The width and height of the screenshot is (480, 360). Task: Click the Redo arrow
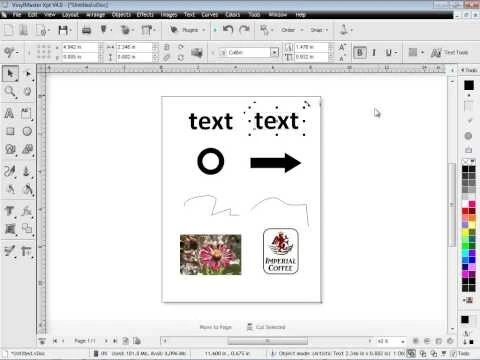coord(244,30)
